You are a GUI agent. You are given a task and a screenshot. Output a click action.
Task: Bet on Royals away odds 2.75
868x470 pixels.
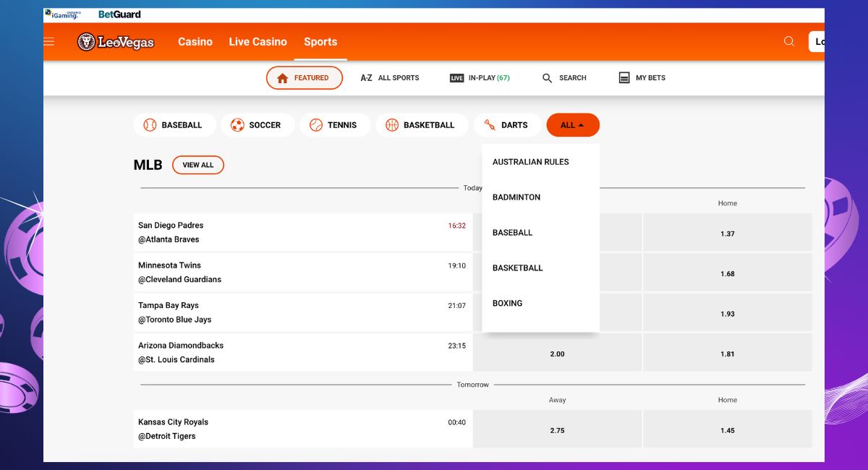557,430
